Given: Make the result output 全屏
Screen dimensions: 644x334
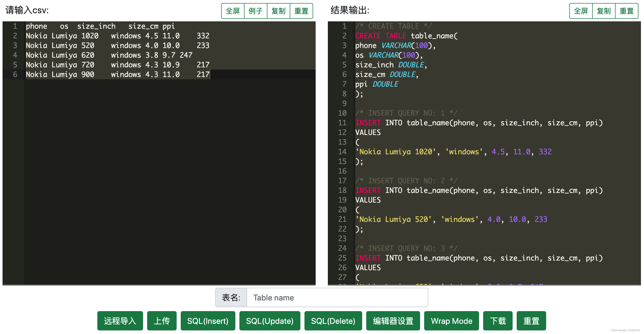Looking at the screenshot, I should coord(581,11).
